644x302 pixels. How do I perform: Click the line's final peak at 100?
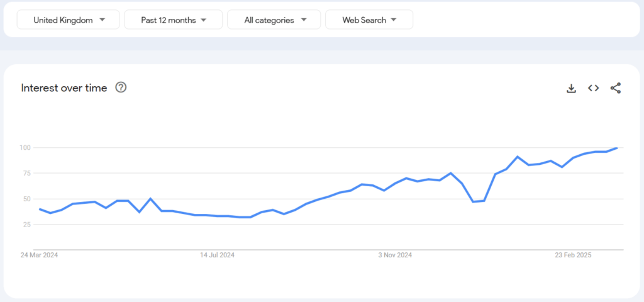pos(618,148)
